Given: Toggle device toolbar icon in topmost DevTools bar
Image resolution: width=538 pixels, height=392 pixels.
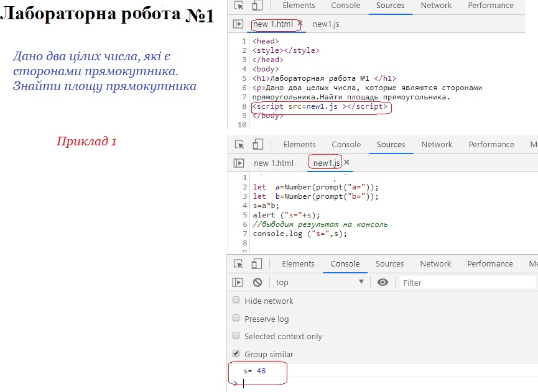Looking at the screenshot, I should click(x=257, y=6).
